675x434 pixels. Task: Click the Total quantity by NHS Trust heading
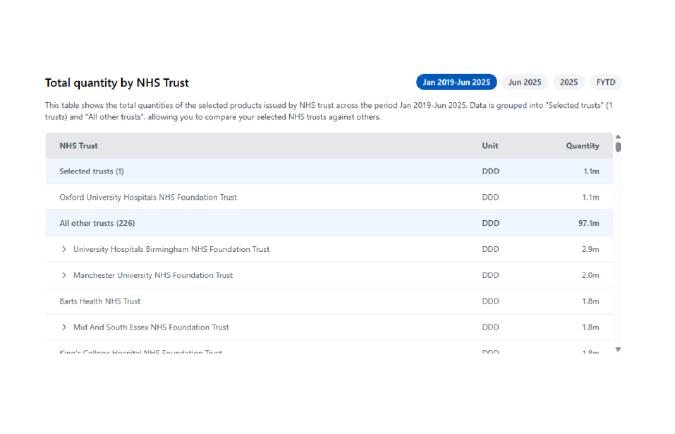coord(117,83)
